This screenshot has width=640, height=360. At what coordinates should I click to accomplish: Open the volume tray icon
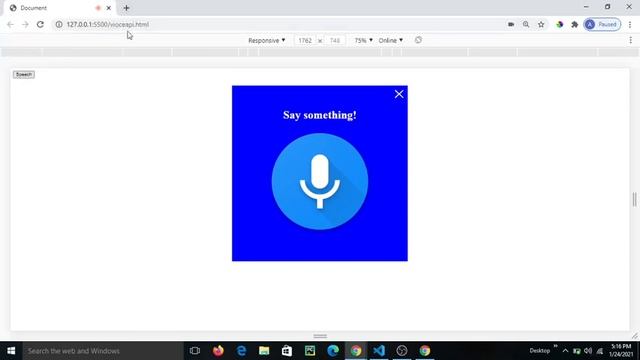588,351
